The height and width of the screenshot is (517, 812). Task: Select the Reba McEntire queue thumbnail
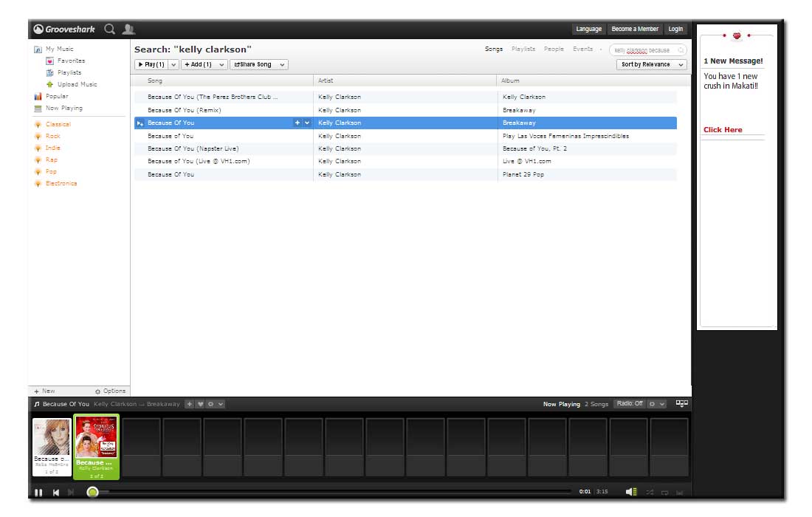pyautogui.click(x=52, y=447)
